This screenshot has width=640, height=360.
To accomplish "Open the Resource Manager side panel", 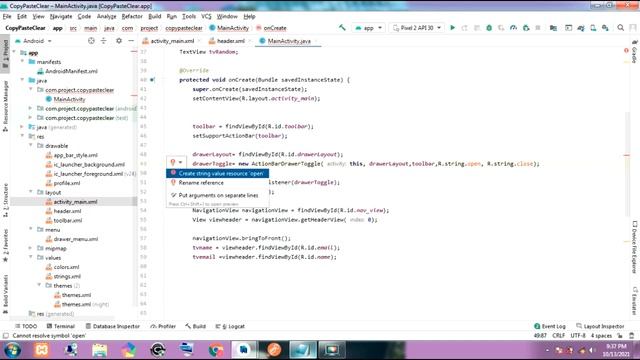I will coord(5,105).
